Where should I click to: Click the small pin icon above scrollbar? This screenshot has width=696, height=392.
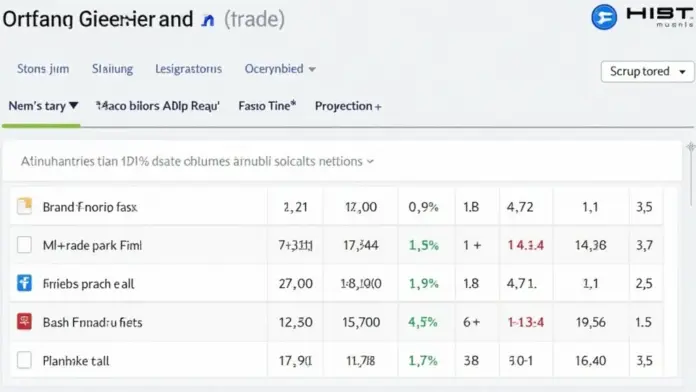tap(691, 147)
